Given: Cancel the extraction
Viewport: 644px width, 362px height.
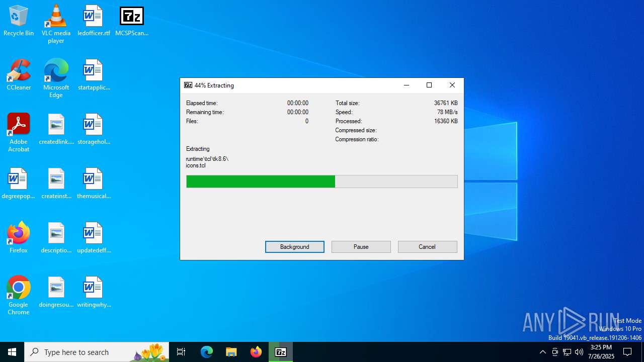Looking at the screenshot, I should (x=428, y=247).
